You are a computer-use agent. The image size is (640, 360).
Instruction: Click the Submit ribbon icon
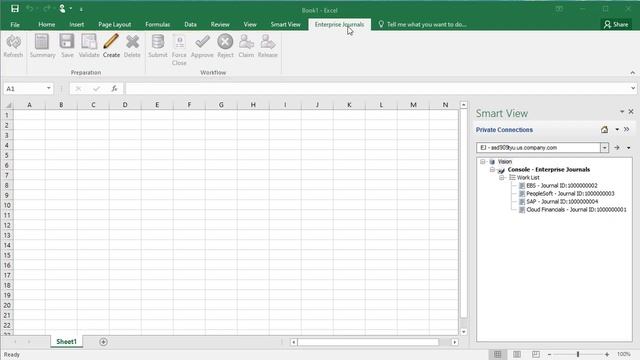pos(158,42)
